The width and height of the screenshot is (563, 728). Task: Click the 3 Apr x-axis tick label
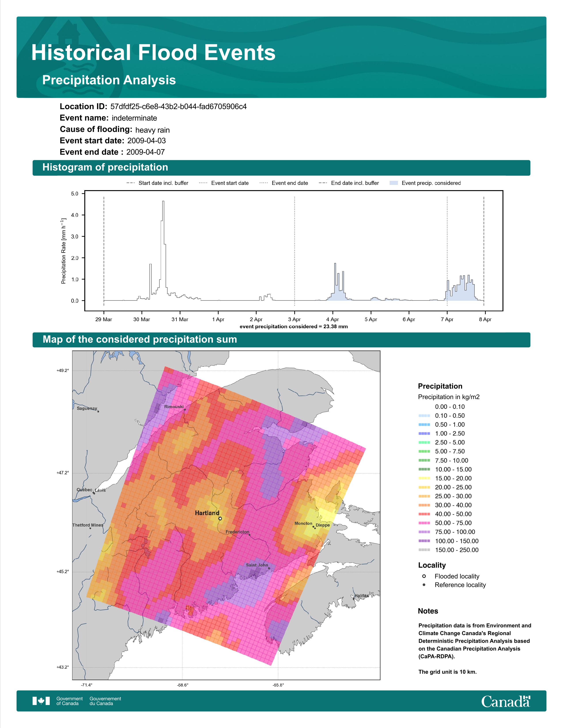[x=295, y=319]
